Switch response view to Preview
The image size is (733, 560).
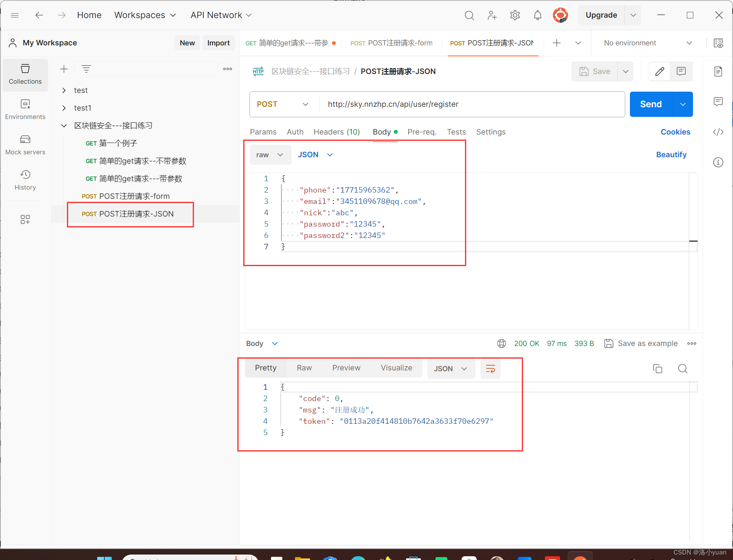(x=346, y=368)
